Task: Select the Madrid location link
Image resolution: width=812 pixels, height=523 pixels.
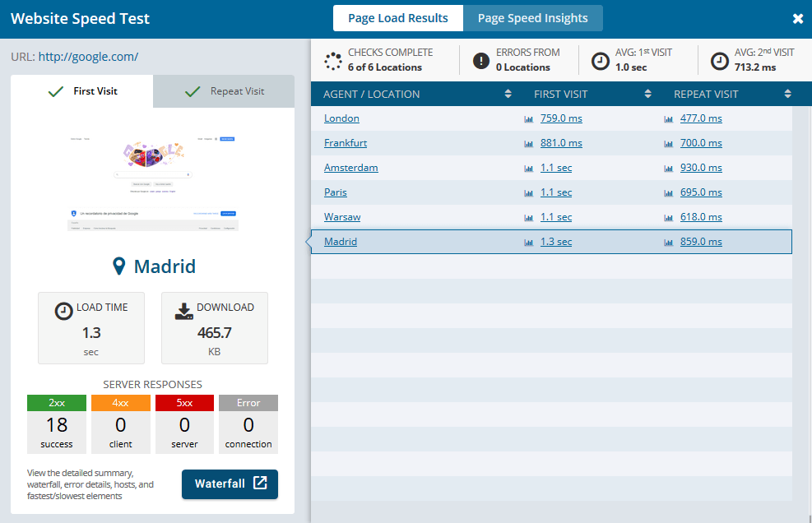Action: coord(341,242)
